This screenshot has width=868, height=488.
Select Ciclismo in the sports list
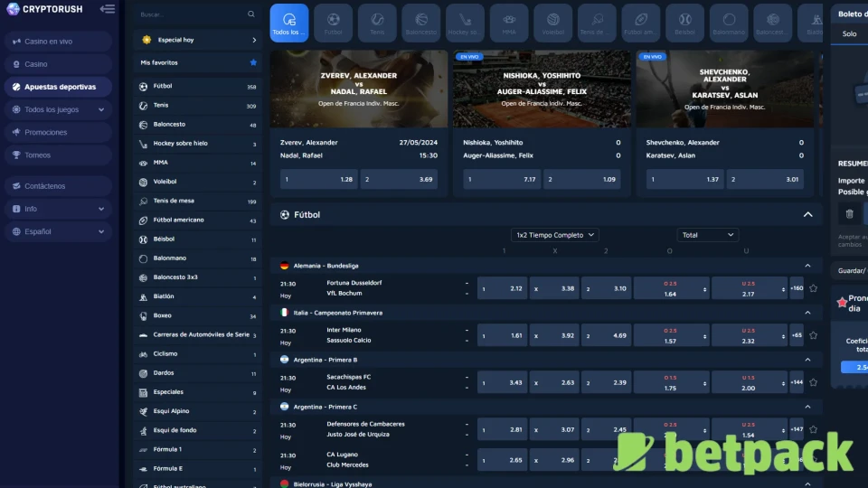pos(198,353)
